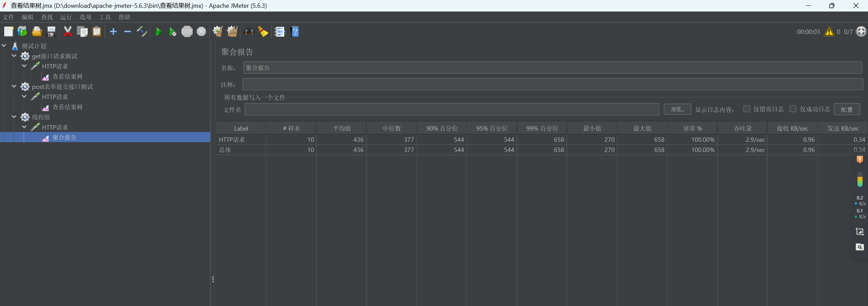The width and height of the screenshot is (868, 306).
Task: Collapse the HTTP请求 under post表单提交接口测试
Action: tap(24, 96)
